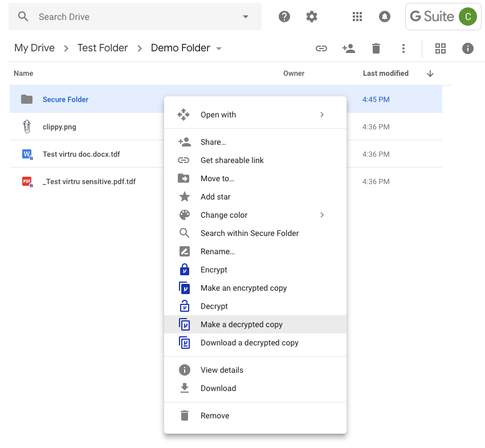This screenshot has height=448, width=485.
Task: Open the Settings gear icon
Action: 312,17
